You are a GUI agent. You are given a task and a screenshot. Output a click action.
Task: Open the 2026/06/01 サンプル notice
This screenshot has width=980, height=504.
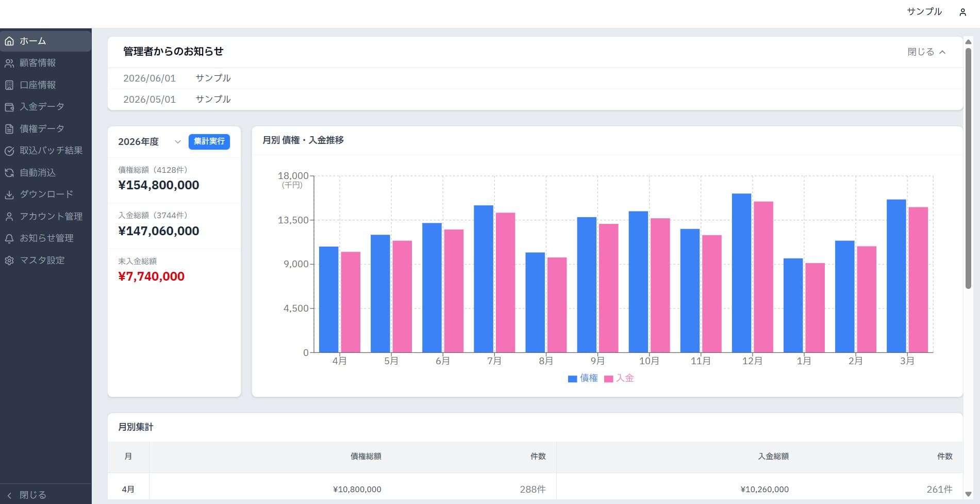535,78
